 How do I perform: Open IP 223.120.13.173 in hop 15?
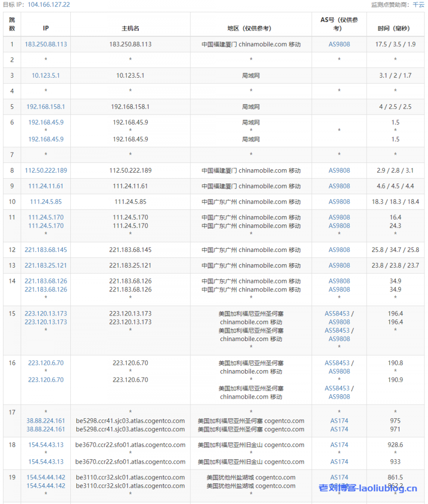46,314
